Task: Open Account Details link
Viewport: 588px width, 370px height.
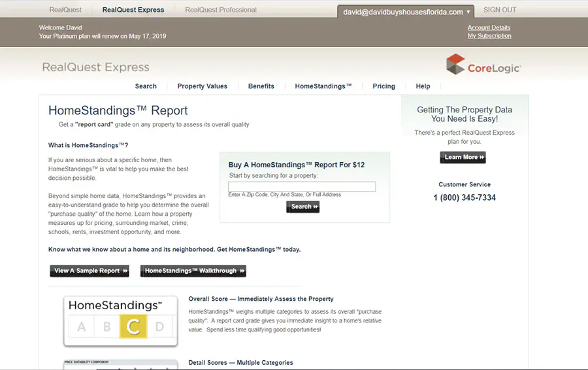Action: tap(489, 27)
